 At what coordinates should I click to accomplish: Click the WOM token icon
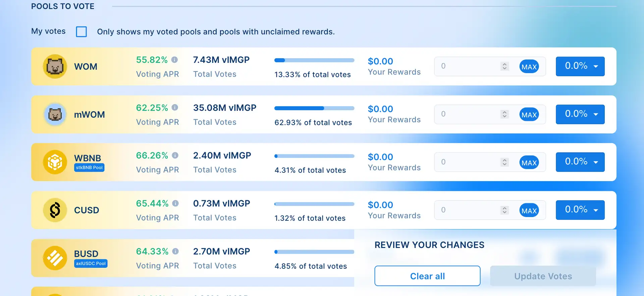(55, 67)
